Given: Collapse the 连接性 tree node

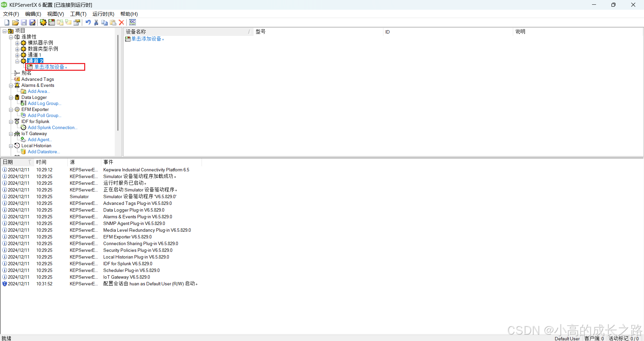Looking at the screenshot, I should point(11,37).
